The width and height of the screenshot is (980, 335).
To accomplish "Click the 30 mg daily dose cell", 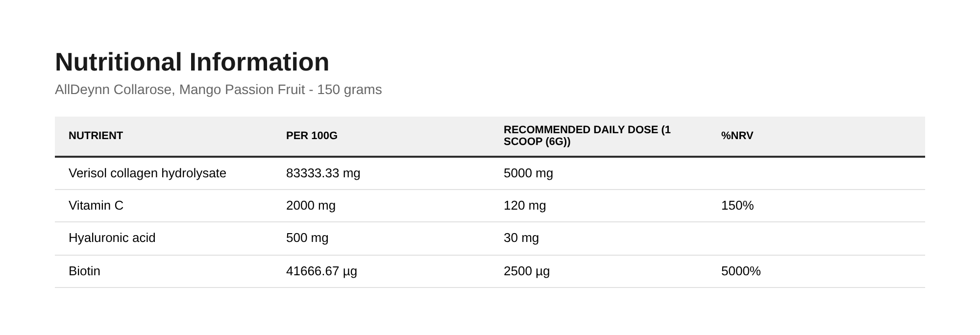I will click(521, 238).
